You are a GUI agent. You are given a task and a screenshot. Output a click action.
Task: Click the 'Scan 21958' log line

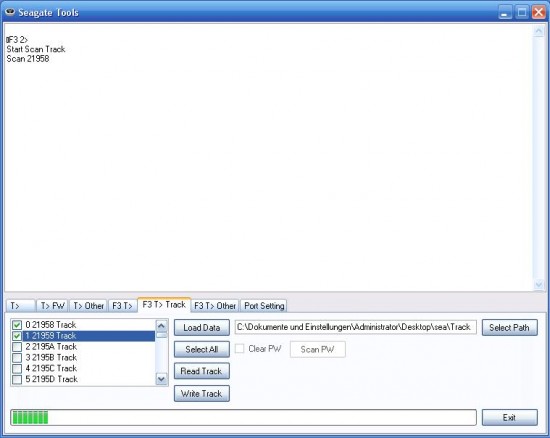pos(28,59)
